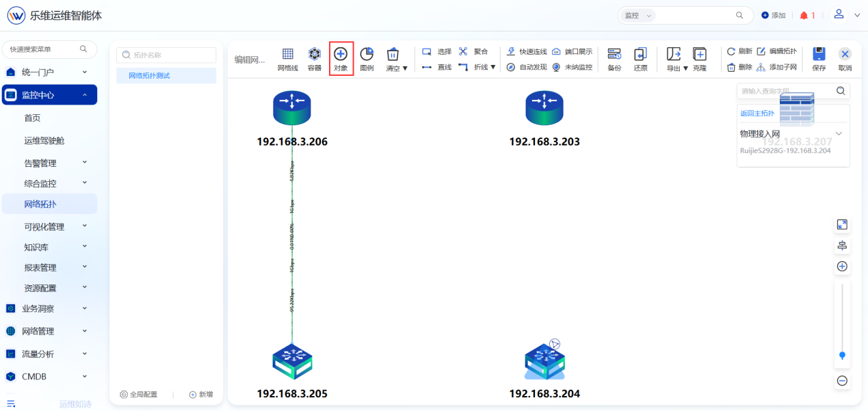Click the 请输入查询字段 search field
The height and width of the screenshot is (411, 868).
pos(785,91)
